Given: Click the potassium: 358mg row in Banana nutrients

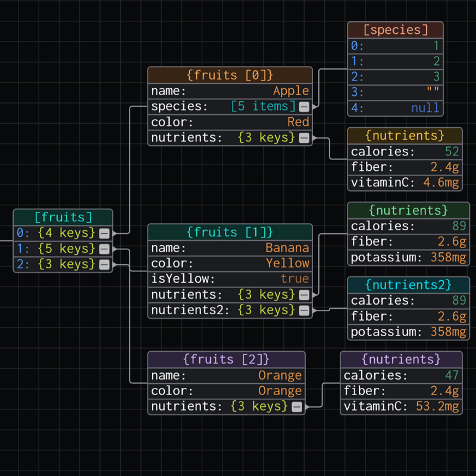Looking at the screenshot, I should point(408,257).
